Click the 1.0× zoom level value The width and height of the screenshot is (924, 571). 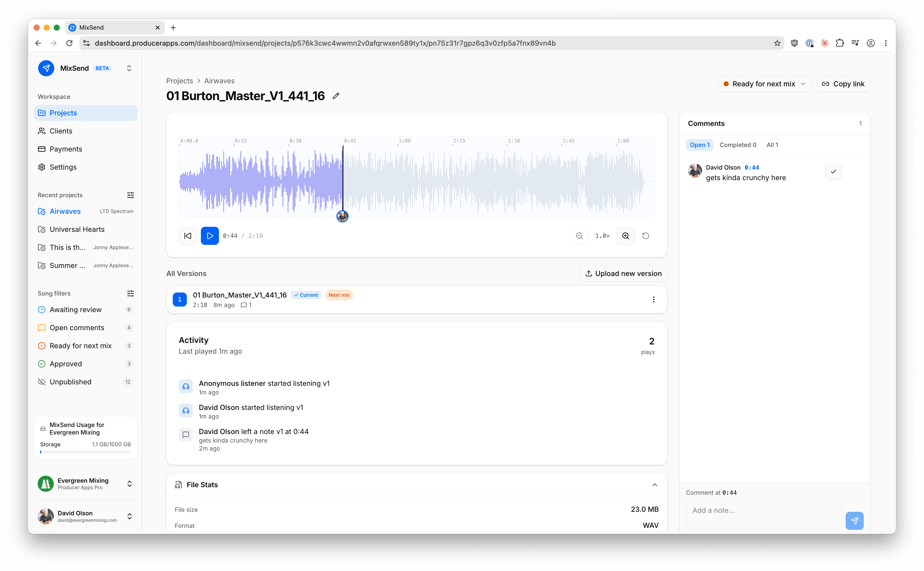click(602, 236)
